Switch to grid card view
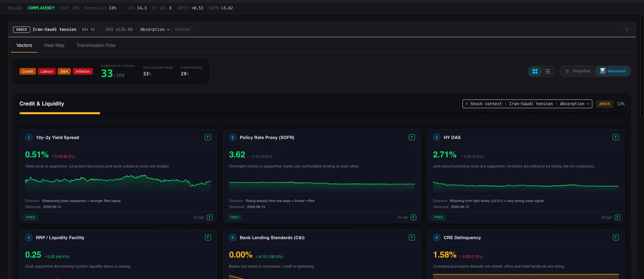 (x=535, y=71)
